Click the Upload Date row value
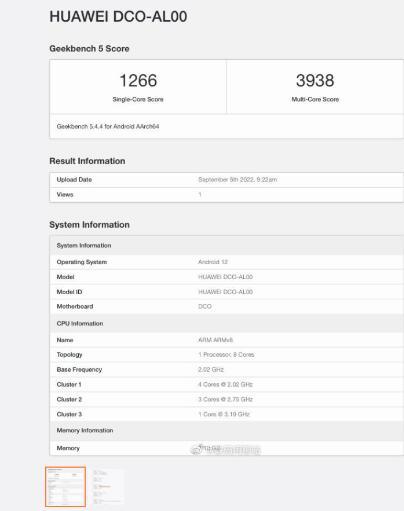The width and height of the screenshot is (404, 511). pyautogui.click(x=237, y=180)
